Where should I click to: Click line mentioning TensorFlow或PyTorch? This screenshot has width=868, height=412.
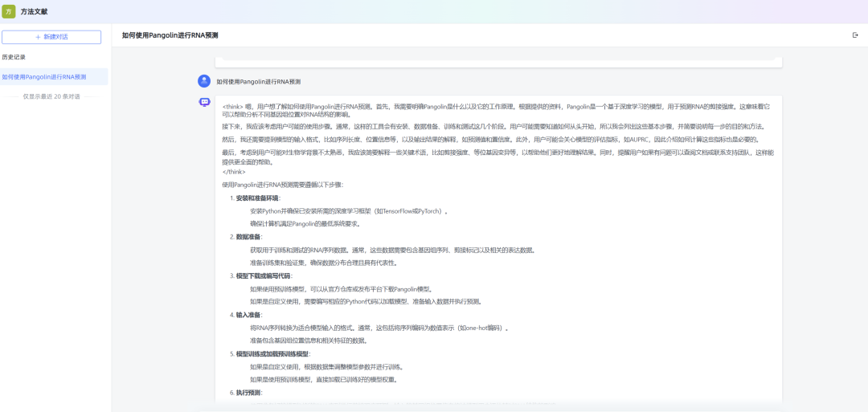349,211
